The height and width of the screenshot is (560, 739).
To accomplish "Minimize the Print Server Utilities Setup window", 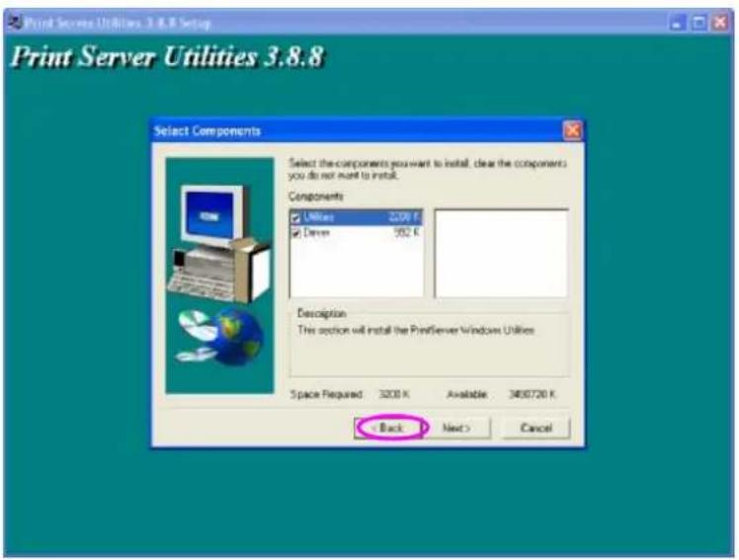I will tap(678, 23).
